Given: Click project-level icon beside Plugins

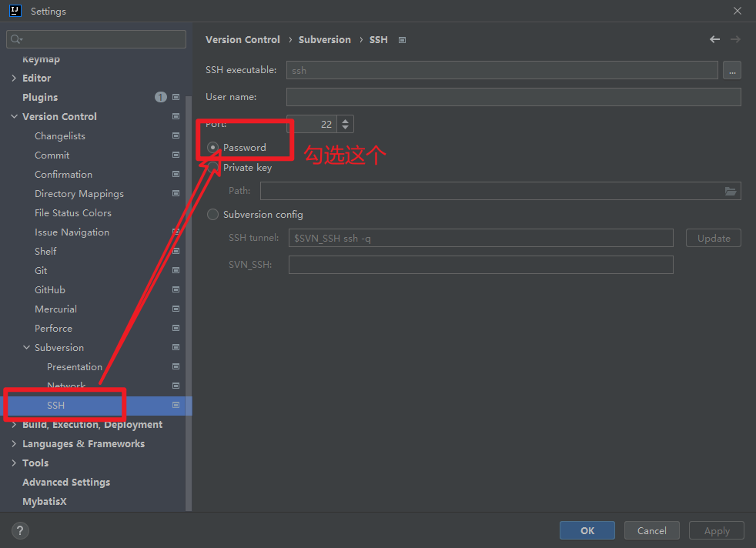Looking at the screenshot, I should click(176, 97).
